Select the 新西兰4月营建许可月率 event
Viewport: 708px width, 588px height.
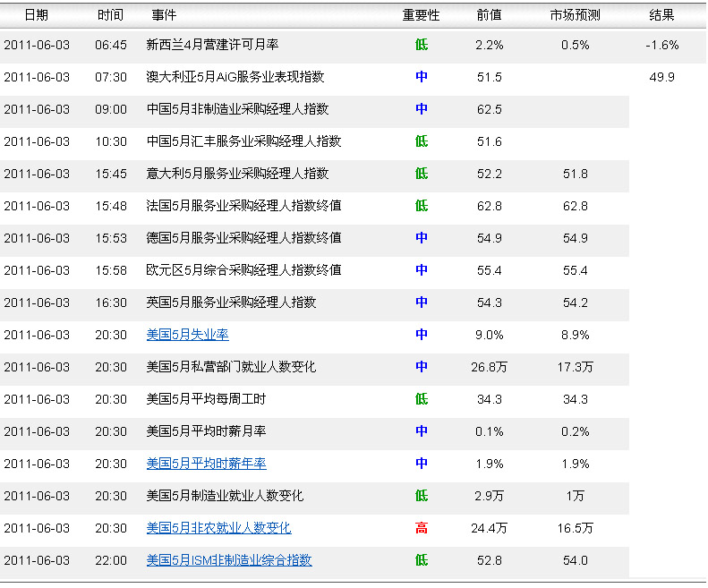click(x=212, y=45)
